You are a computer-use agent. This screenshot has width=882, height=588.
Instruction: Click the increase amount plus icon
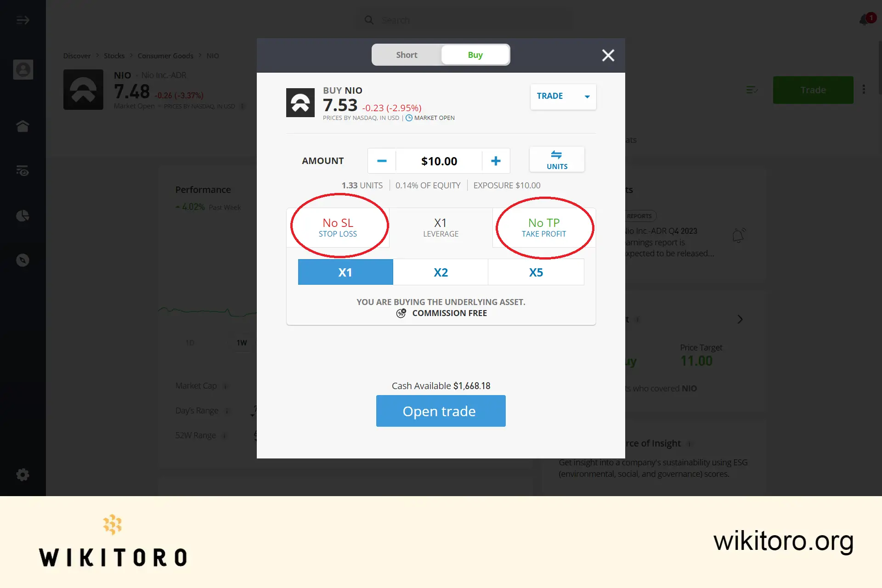point(496,160)
